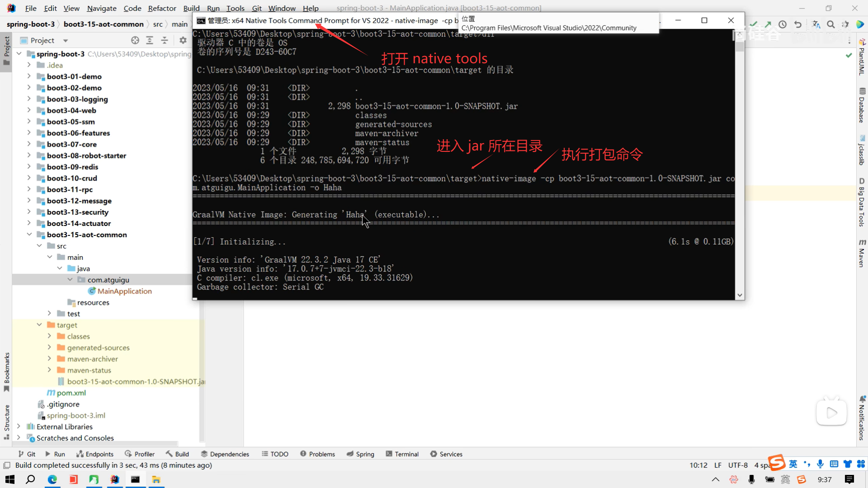The image size is (868, 488).
Task: Open Project panel gear options
Action: (x=183, y=40)
